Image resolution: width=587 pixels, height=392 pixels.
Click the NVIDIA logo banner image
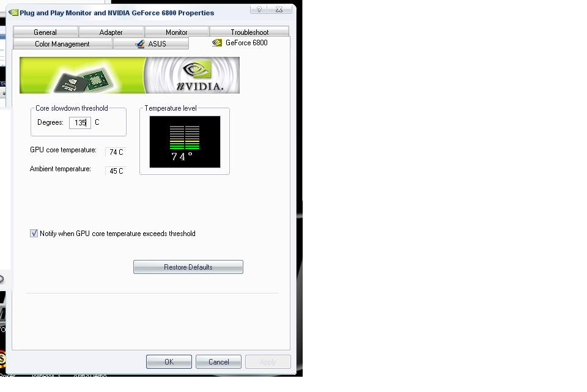[x=130, y=75]
